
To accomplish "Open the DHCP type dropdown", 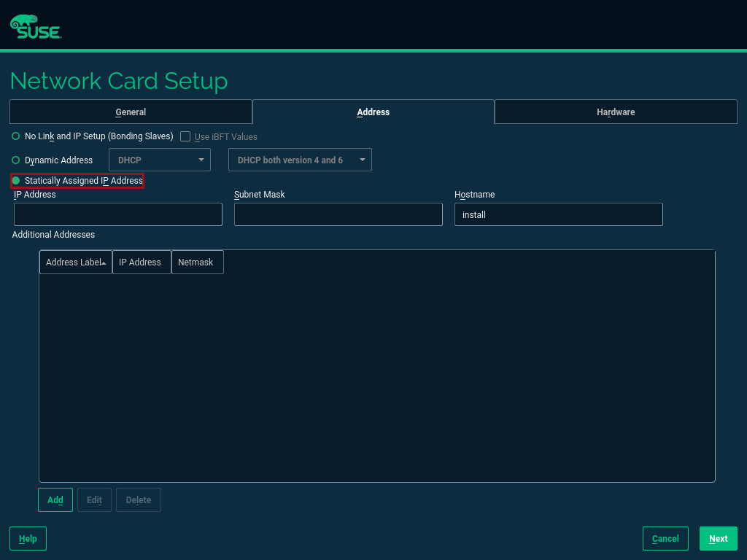I will point(159,160).
